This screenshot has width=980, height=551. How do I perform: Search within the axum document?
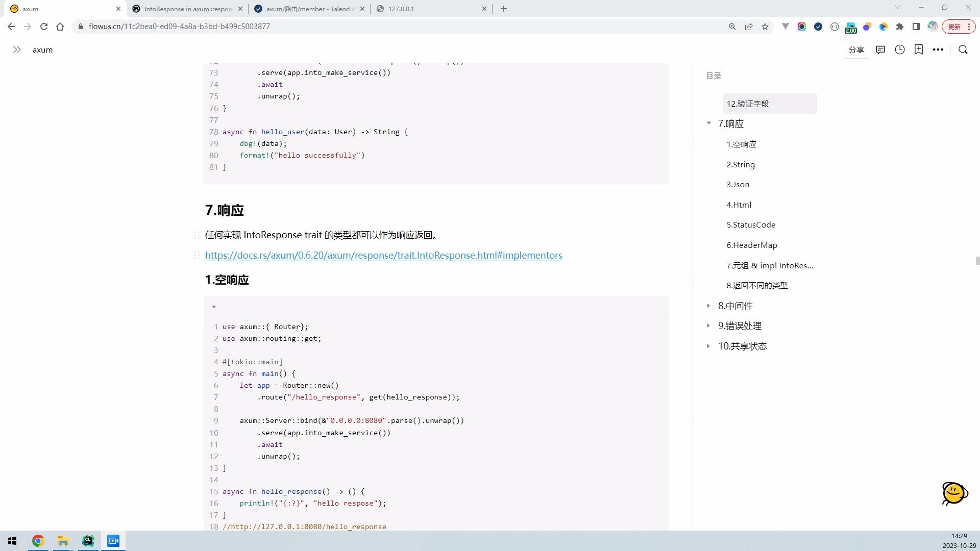pyautogui.click(x=963, y=49)
